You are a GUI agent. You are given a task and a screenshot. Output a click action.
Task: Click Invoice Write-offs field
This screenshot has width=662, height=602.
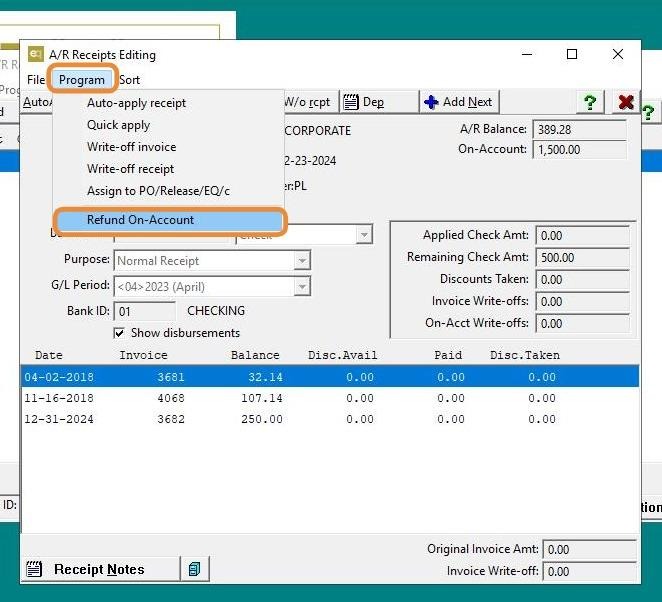click(582, 301)
